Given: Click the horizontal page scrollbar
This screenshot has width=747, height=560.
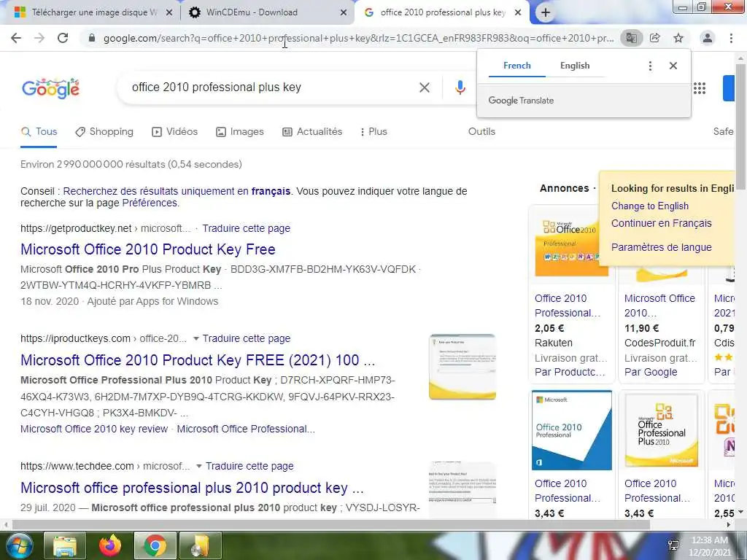Looking at the screenshot, I should (x=330, y=525).
